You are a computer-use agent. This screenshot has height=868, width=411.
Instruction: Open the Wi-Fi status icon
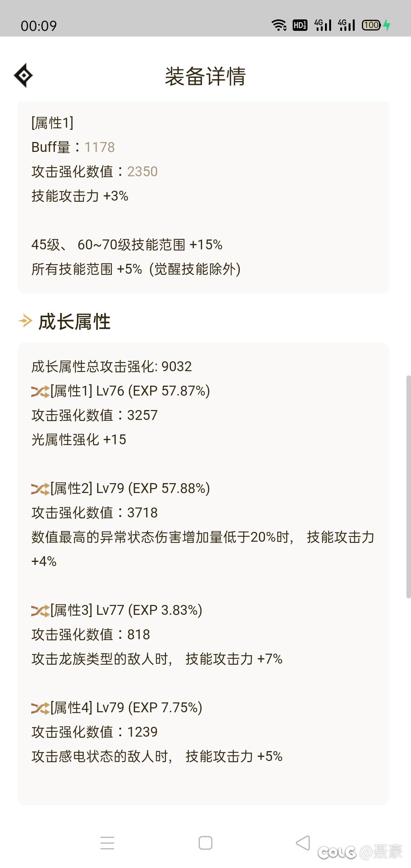tap(279, 24)
